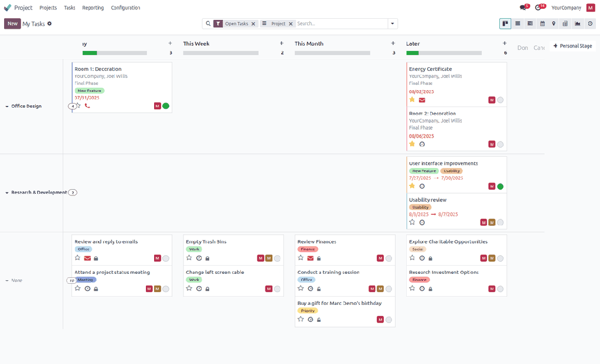Screen dimensions: 600x364
Task: Click the progress bar under Later column
Action: point(444,53)
